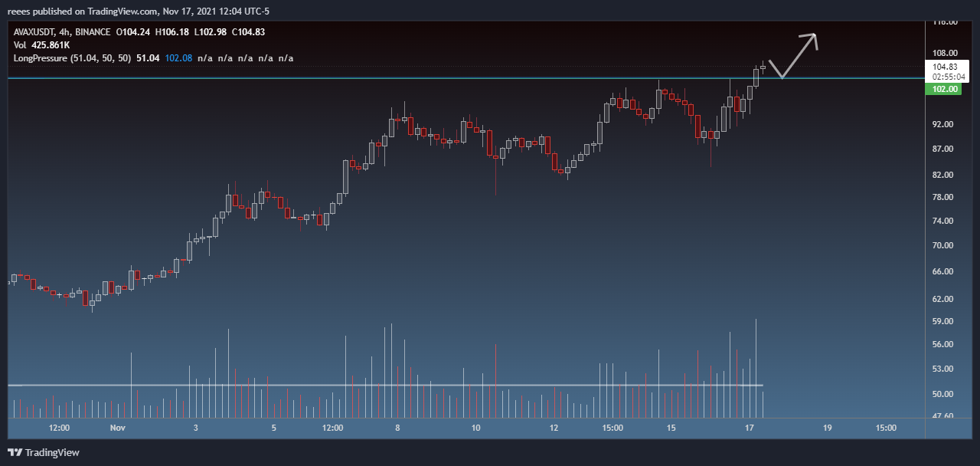Click the username reees in the header line

click(x=18, y=11)
